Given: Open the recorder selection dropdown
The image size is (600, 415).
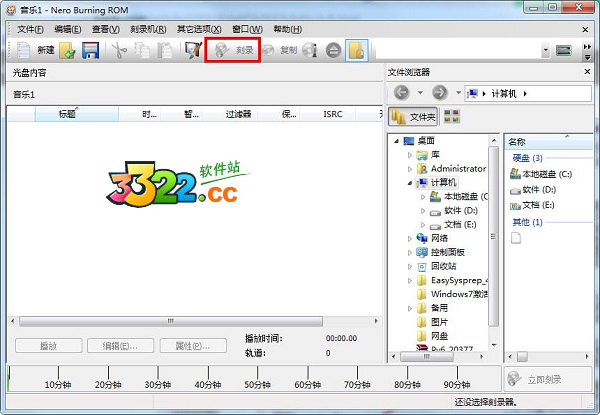Looking at the screenshot, I should (546, 50).
